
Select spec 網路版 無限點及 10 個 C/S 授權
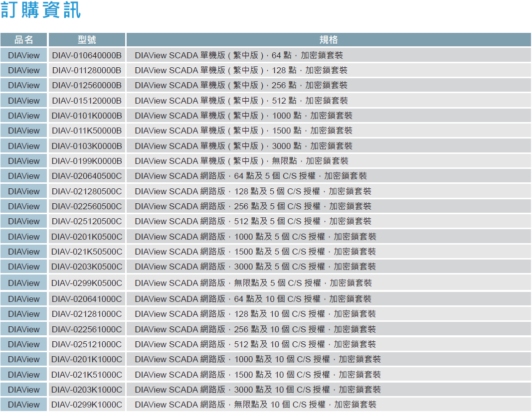[x=256, y=405]
